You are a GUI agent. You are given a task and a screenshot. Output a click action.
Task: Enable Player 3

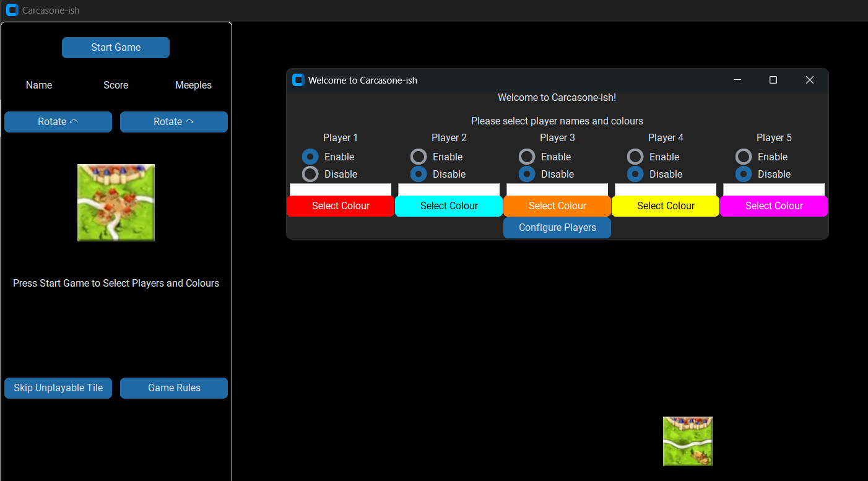pos(527,157)
